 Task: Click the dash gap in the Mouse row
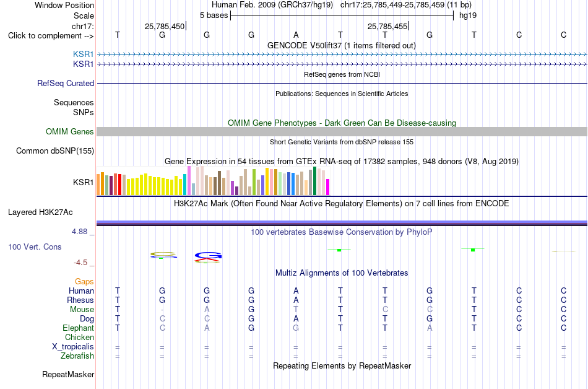pos(162,310)
